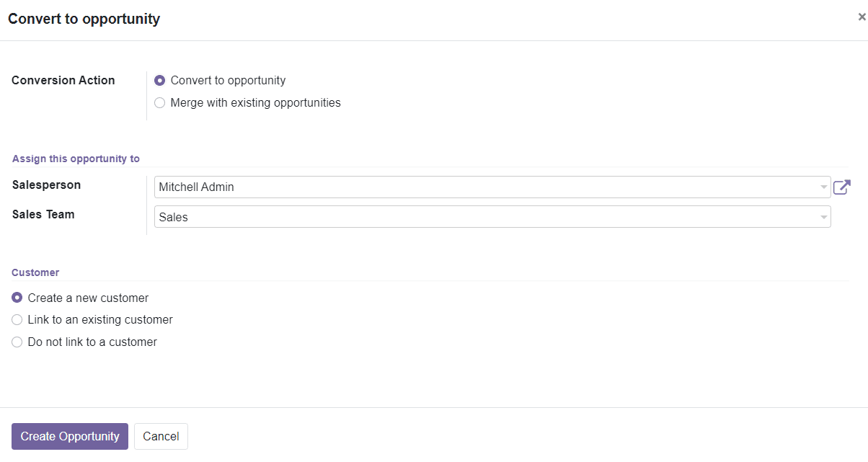Viewport: 868px width, 462px height.
Task: Click the Convert to opportunity dialog title
Action: 83,19
